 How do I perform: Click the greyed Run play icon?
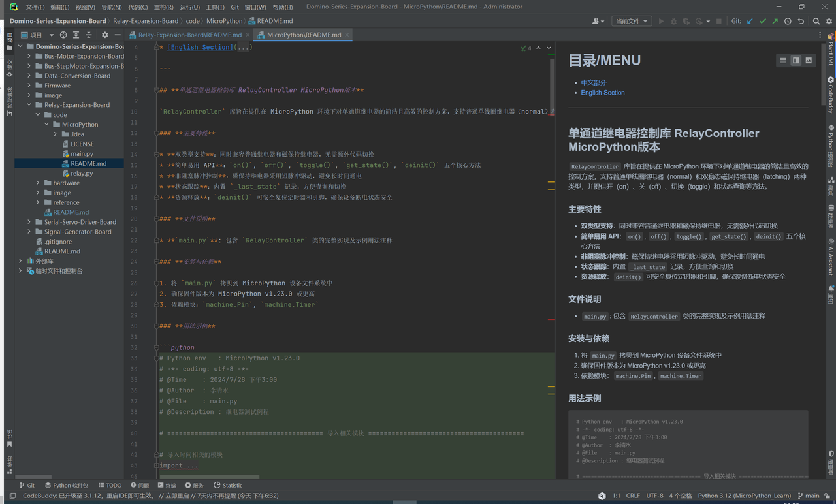(661, 21)
